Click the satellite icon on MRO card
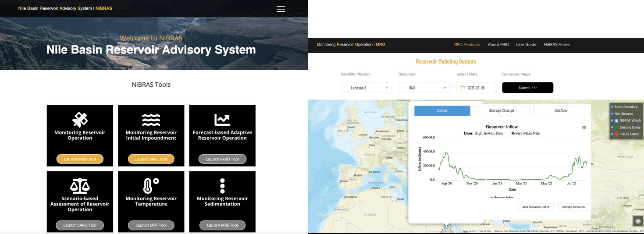The height and width of the screenshot is (234, 644). 80,120
